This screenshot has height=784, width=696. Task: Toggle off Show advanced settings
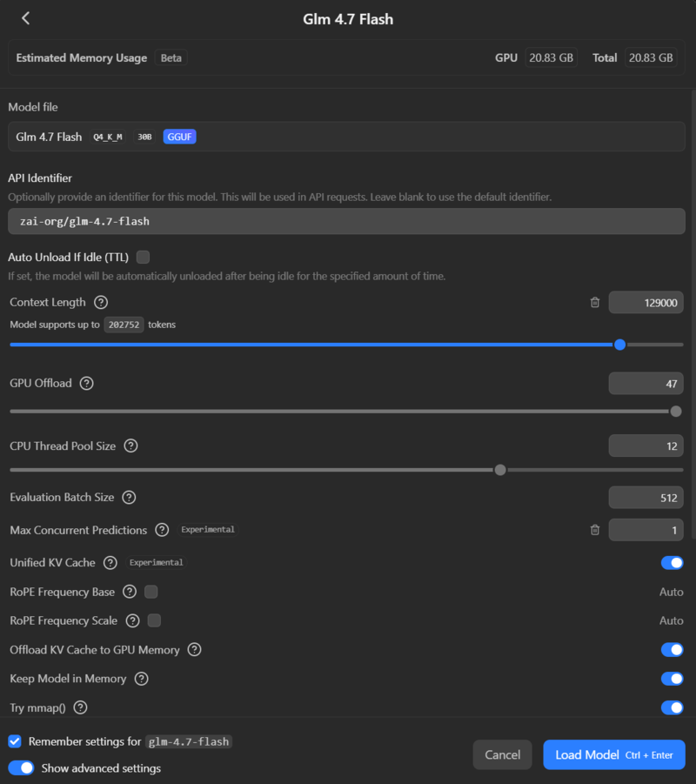[21, 768]
